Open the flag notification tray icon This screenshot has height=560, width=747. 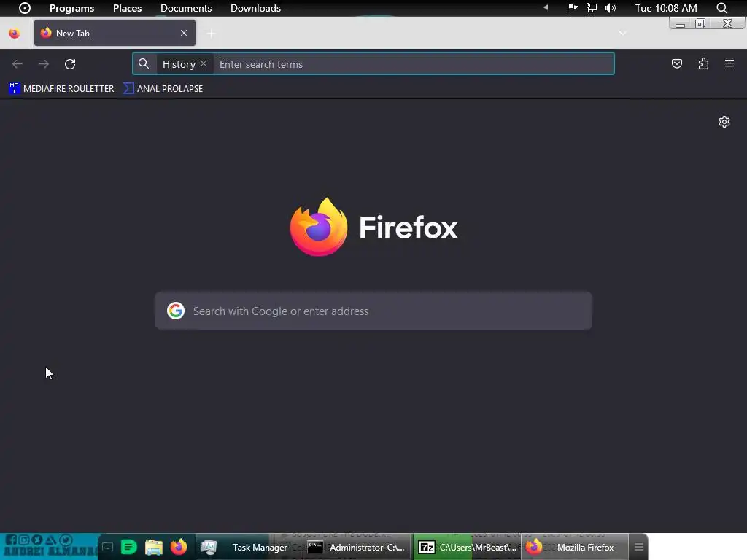[x=572, y=7]
